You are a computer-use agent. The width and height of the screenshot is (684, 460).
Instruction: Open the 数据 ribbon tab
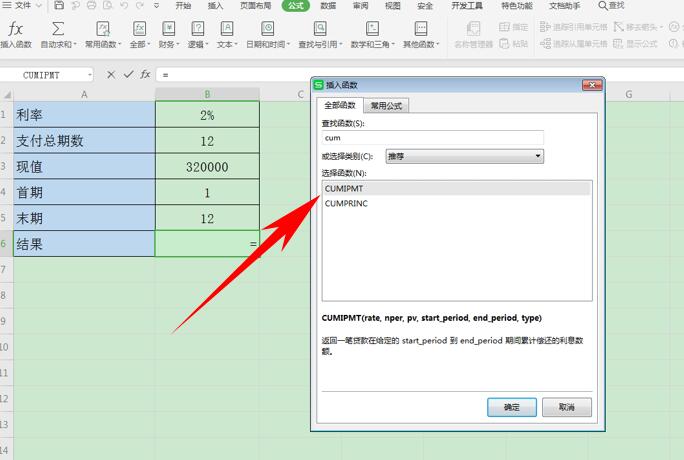[328, 6]
